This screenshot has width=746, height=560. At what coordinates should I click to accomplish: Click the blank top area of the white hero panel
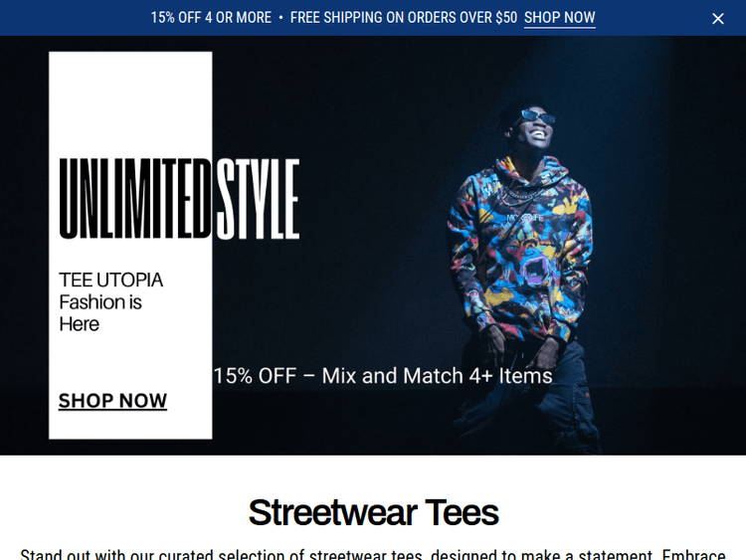130,99
